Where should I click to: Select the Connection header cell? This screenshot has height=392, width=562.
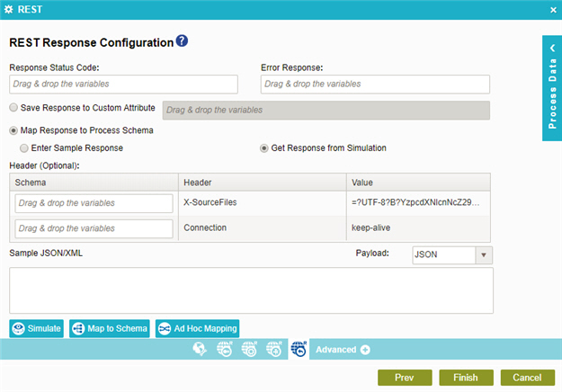[x=263, y=227]
